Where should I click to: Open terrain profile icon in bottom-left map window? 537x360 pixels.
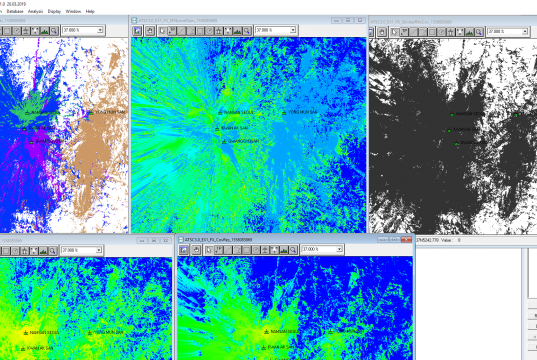[43, 251]
